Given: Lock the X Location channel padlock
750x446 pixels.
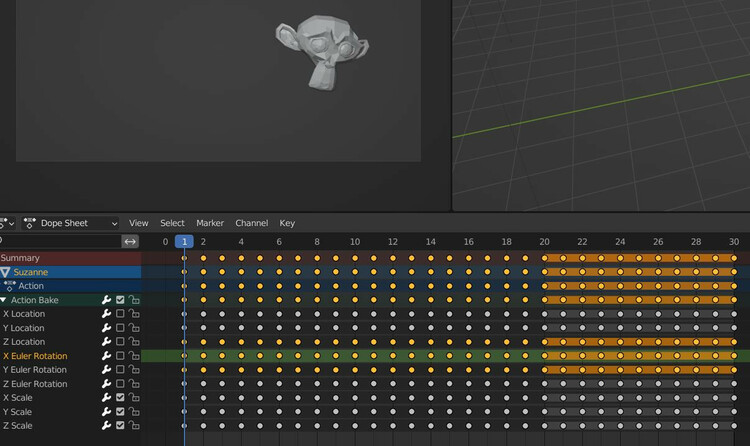Looking at the screenshot, I should tap(134, 314).
